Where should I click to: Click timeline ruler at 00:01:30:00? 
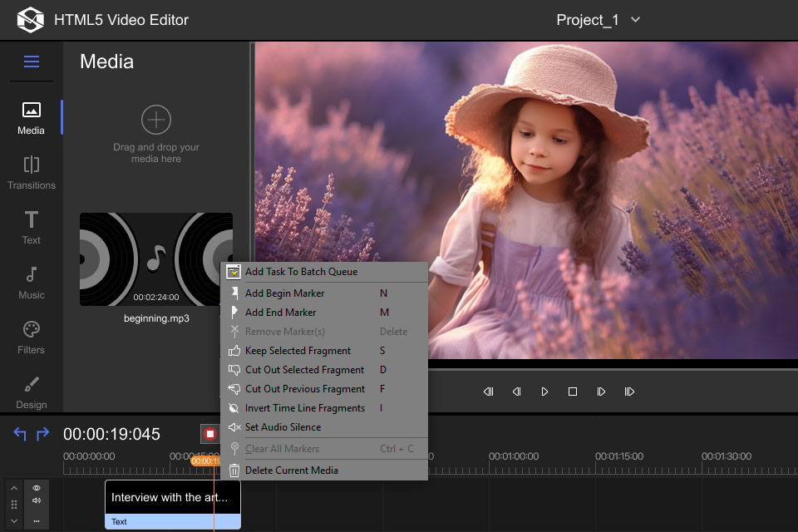pyautogui.click(x=727, y=456)
